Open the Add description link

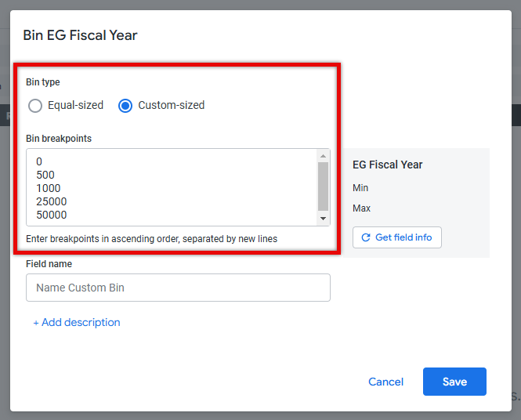[x=77, y=322]
